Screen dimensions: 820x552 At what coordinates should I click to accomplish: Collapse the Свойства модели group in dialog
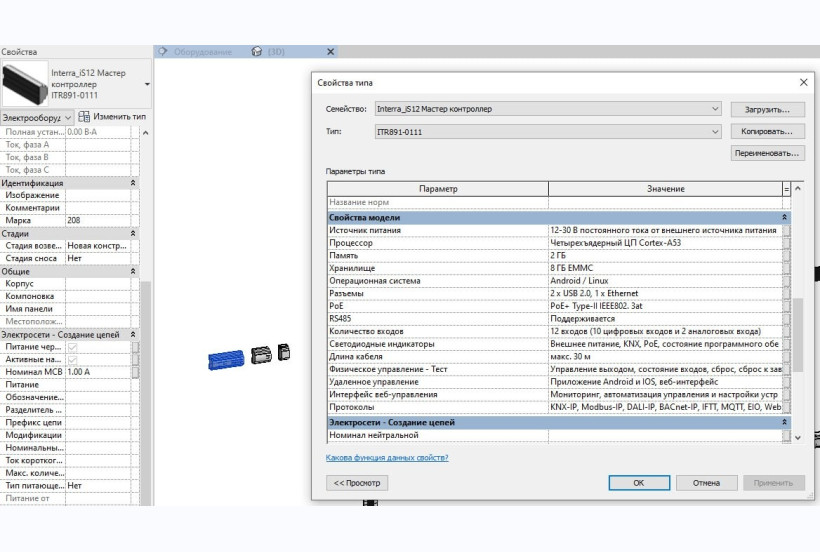click(784, 217)
